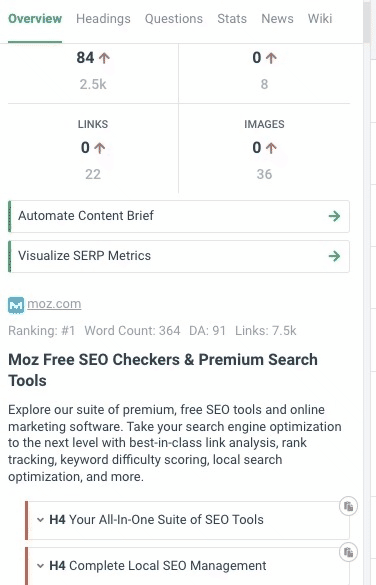This screenshot has width=376, height=585.
Task: Click the up arrow beside 84
Action: click(104, 58)
